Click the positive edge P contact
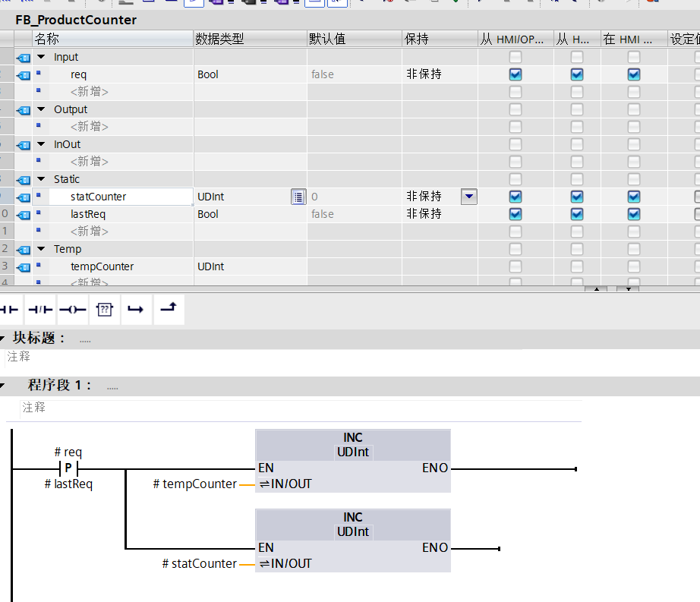 68,468
